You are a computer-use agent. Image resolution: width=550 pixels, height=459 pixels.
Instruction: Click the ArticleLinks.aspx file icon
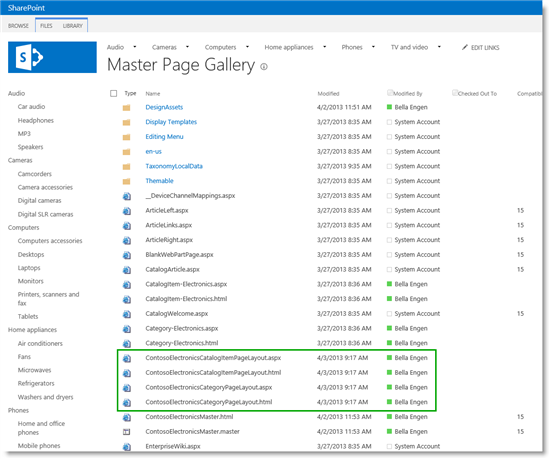[127, 226]
